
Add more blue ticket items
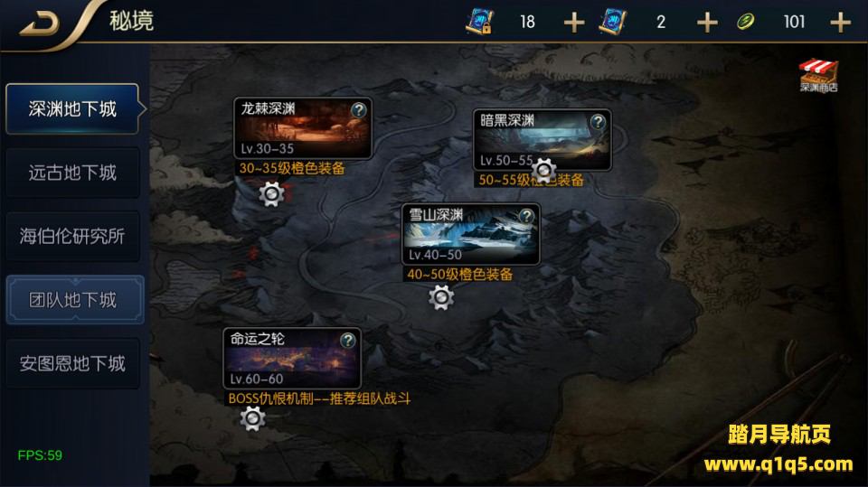click(707, 23)
